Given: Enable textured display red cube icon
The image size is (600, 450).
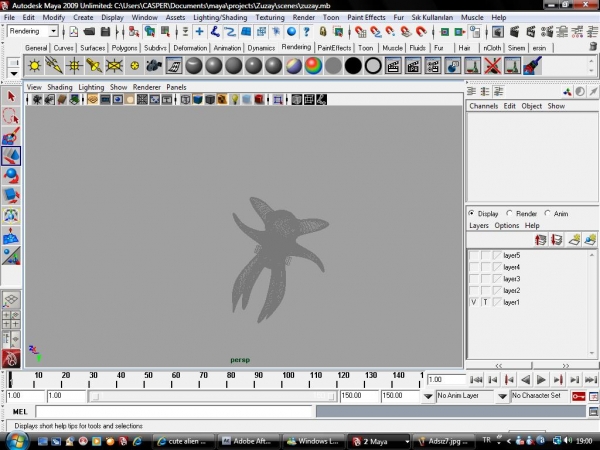Looking at the screenshot, I should coord(259,100).
